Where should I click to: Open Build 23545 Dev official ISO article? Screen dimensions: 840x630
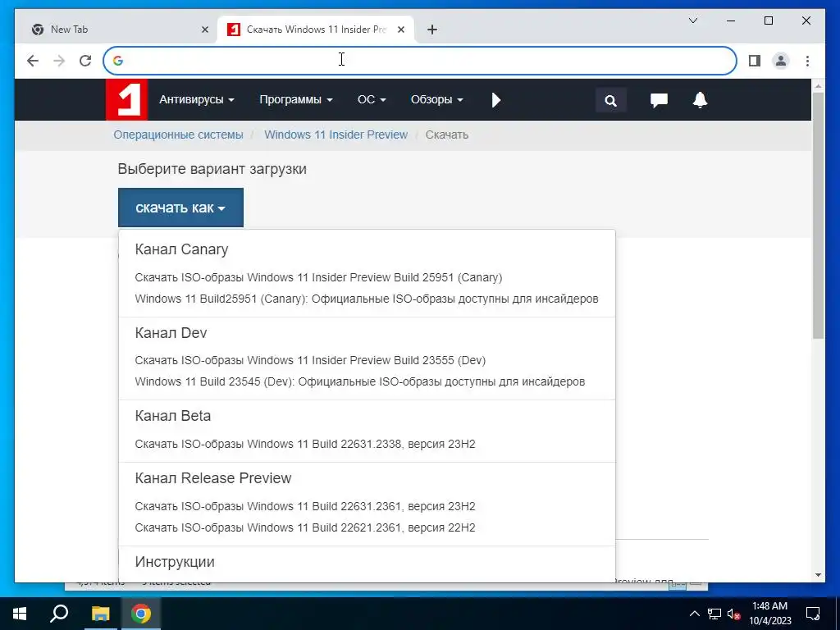tap(360, 382)
